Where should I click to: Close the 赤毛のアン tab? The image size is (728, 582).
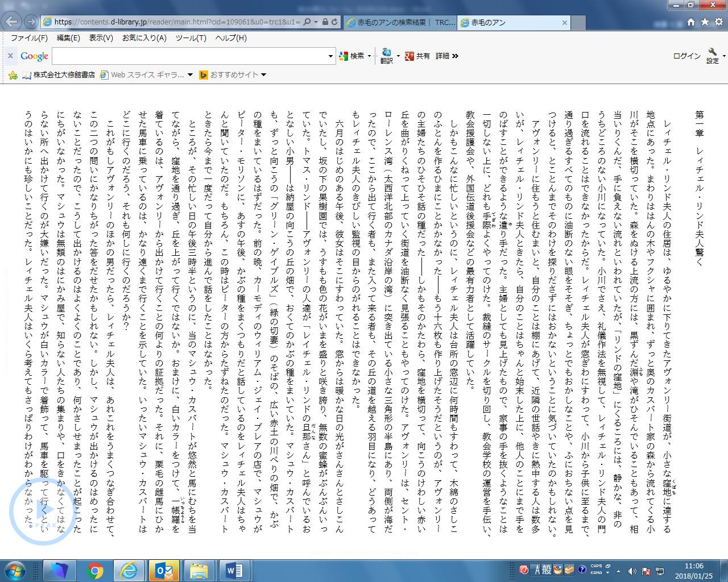[x=565, y=23]
